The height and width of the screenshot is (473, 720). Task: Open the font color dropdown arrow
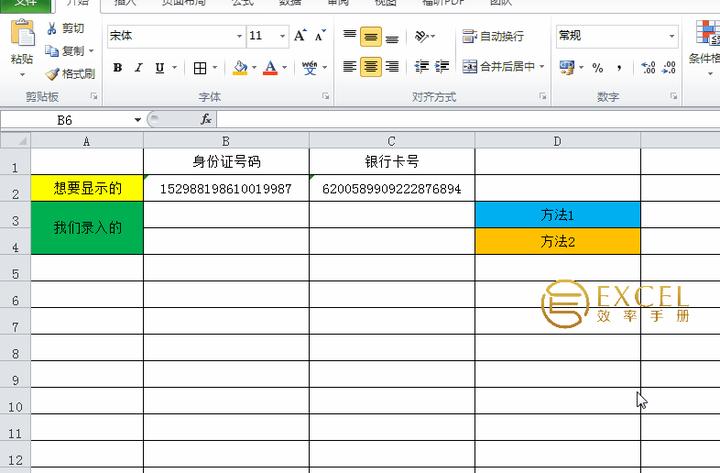[285, 68]
